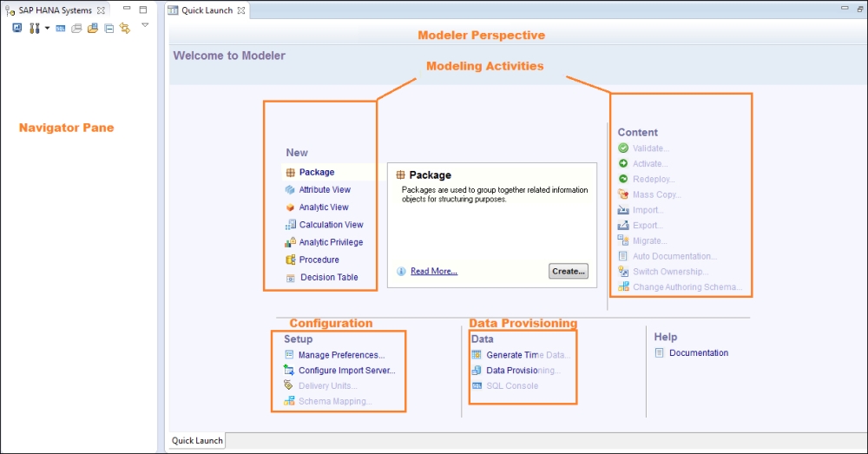This screenshot has width=868, height=454.
Task: Click the Export icon in Content
Action: pos(623,225)
